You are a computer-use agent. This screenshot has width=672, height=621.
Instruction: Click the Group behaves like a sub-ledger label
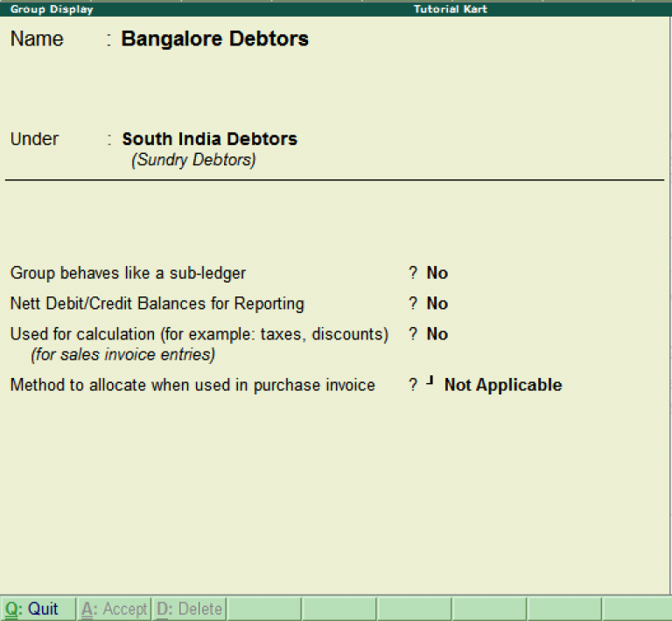pos(128,273)
